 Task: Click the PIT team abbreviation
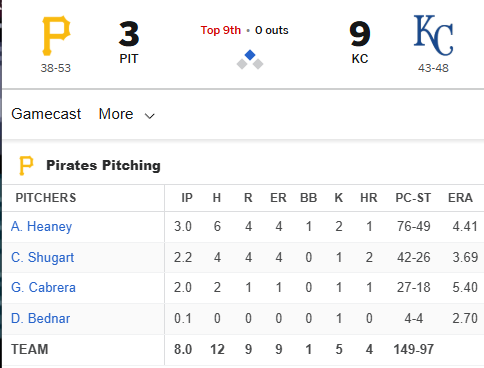129,59
